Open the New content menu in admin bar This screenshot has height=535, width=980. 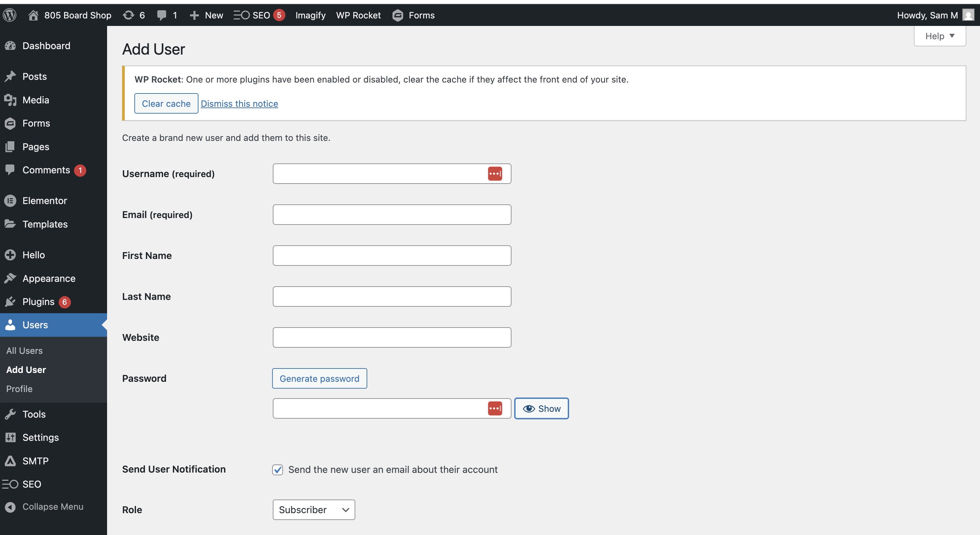(x=206, y=15)
